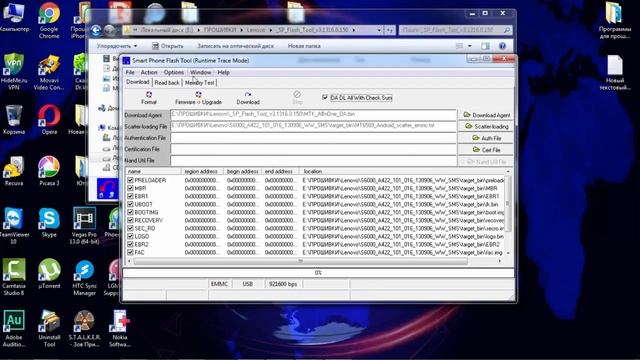The image size is (640, 360).
Task: Open Vegas Pro 13.0 desktop icon
Action: [x=84, y=226]
